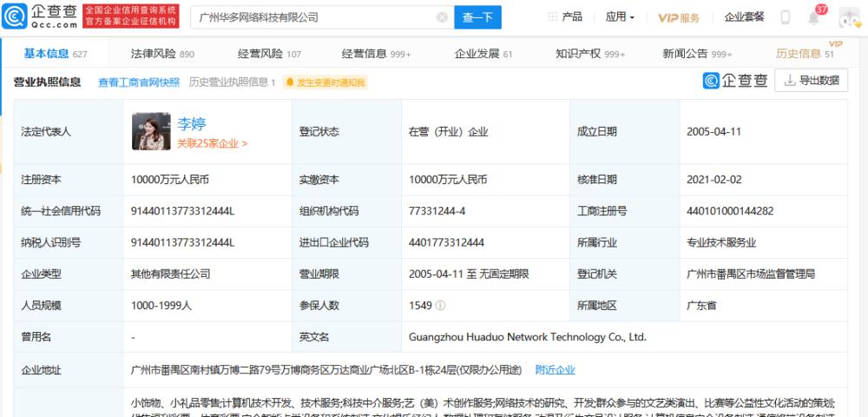Click the info icon next to 1549
Image resolution: width=868 pixels, height=417 pixels.
pyautogui.click(x=441, y=306)
